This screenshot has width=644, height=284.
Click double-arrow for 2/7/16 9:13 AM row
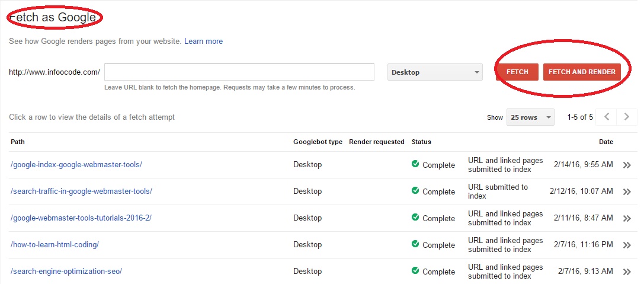tap(627, 272)
